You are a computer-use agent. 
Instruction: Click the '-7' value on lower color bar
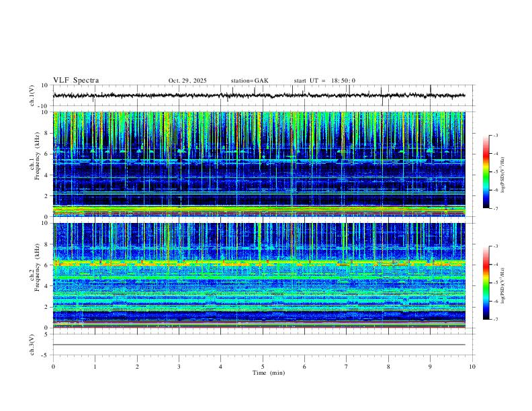496,320
